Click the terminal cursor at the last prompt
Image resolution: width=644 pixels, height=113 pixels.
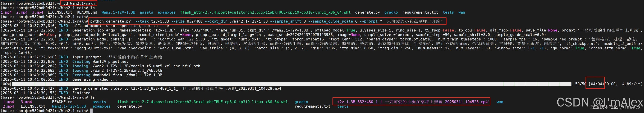pyautogui.click(x=91, y=111)
